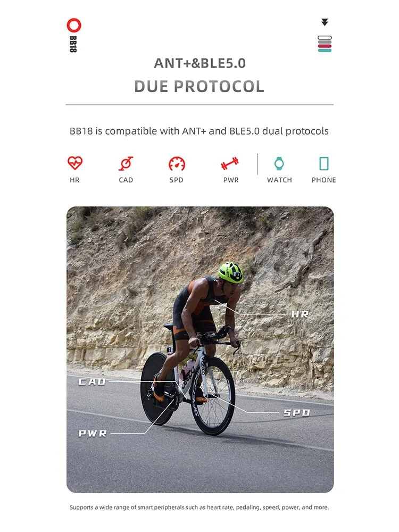Click the BB18 compatibility description text
The height and width of the screenshot is (532, 399).
(199, 131)
